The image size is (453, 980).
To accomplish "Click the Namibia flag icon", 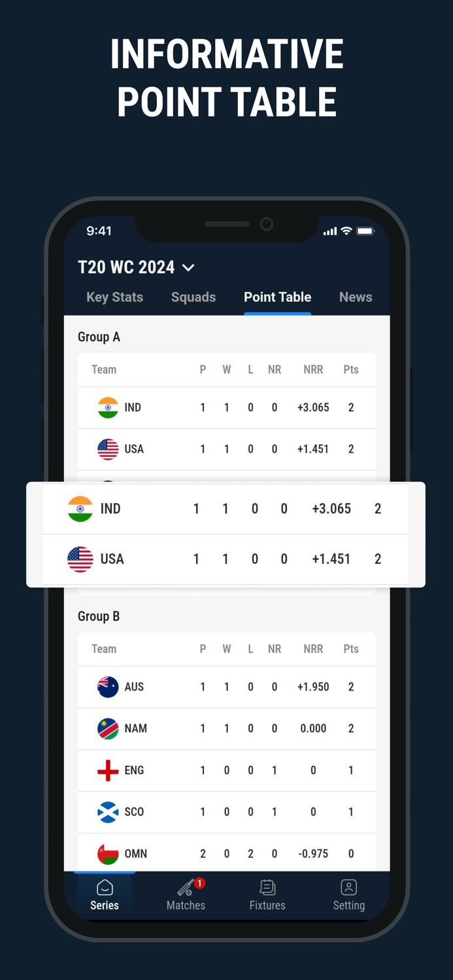I will click(x=108, y=728).
